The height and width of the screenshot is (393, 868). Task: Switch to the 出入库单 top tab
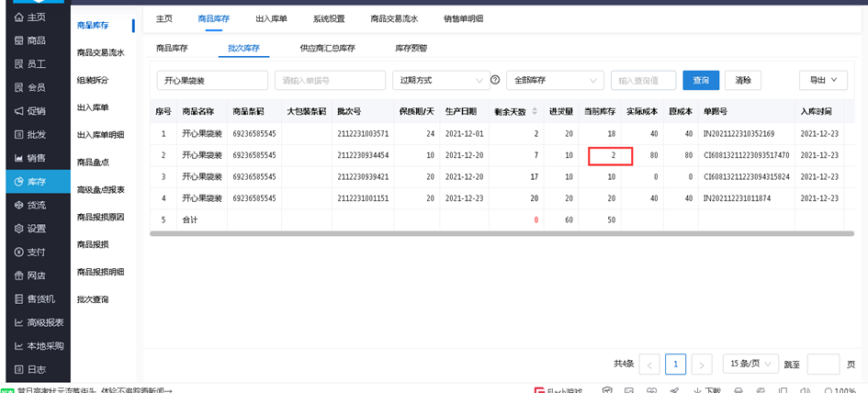[x=272, y=18]
